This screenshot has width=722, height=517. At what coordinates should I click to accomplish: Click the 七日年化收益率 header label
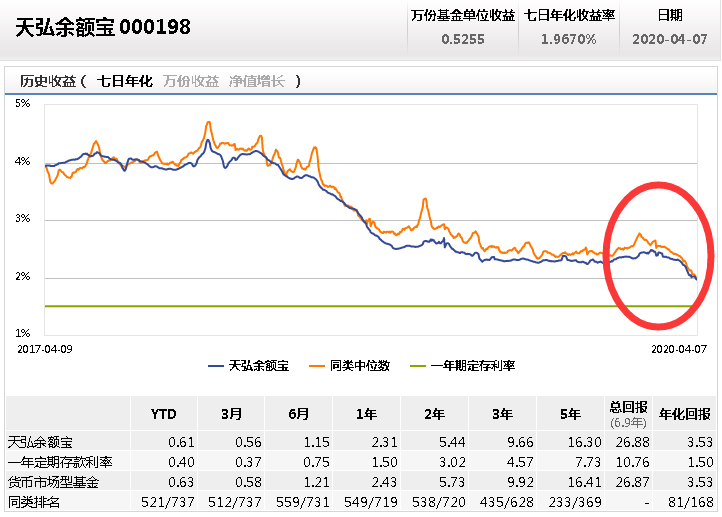coord(569,15)
